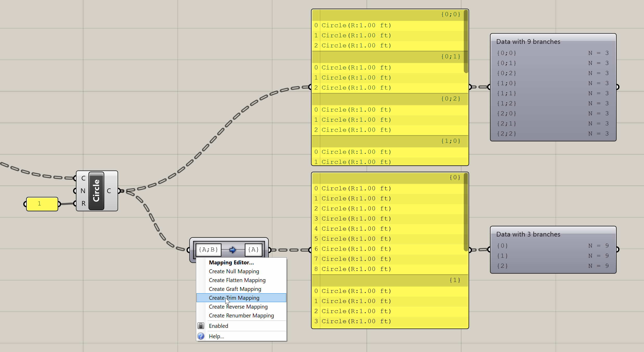Click the Circle component name block

tap(96, 191)
